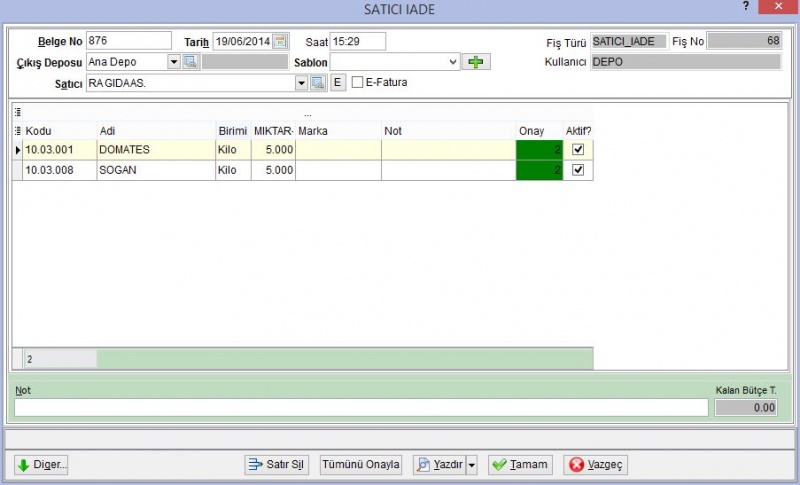Confirm with the Tamam button

520,465
